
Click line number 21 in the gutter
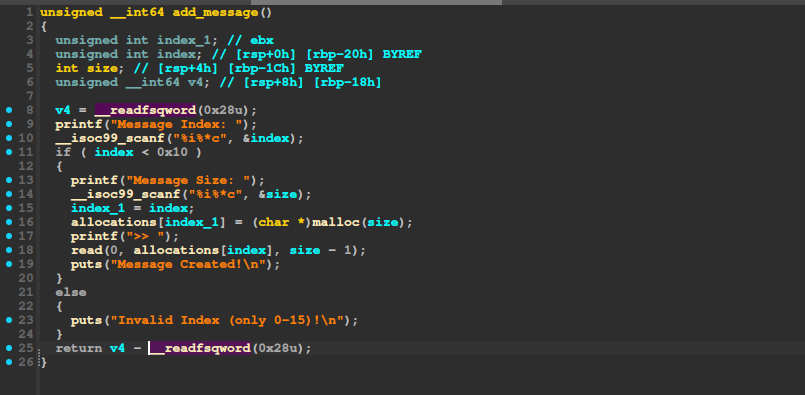click(x=26, y=292)
